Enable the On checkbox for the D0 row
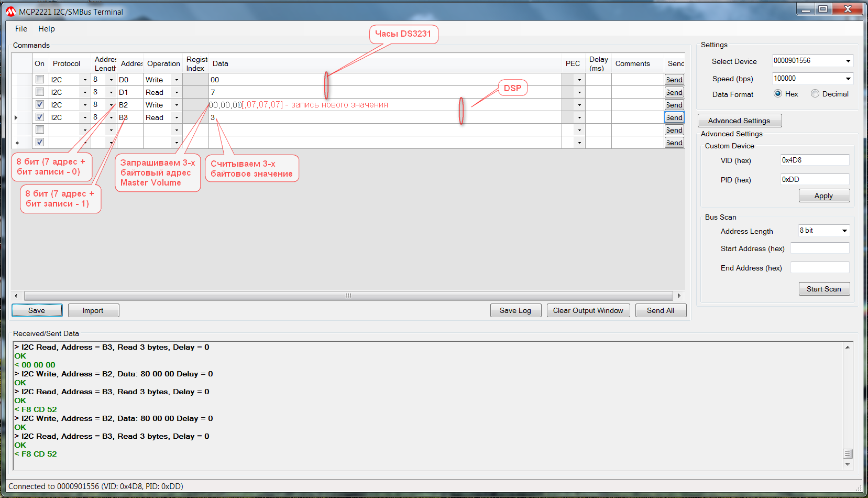Screen dimensions: 868x498 click(40, 79)
